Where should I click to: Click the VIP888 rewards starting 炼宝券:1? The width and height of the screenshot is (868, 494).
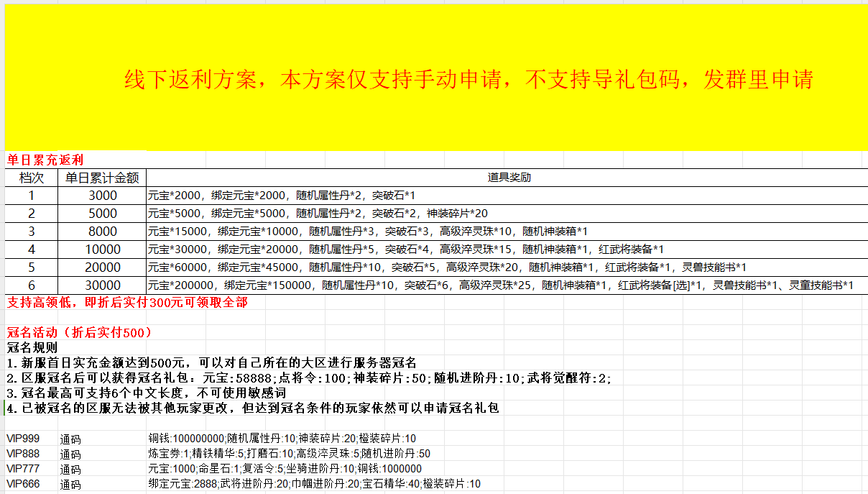pos(290,454)
